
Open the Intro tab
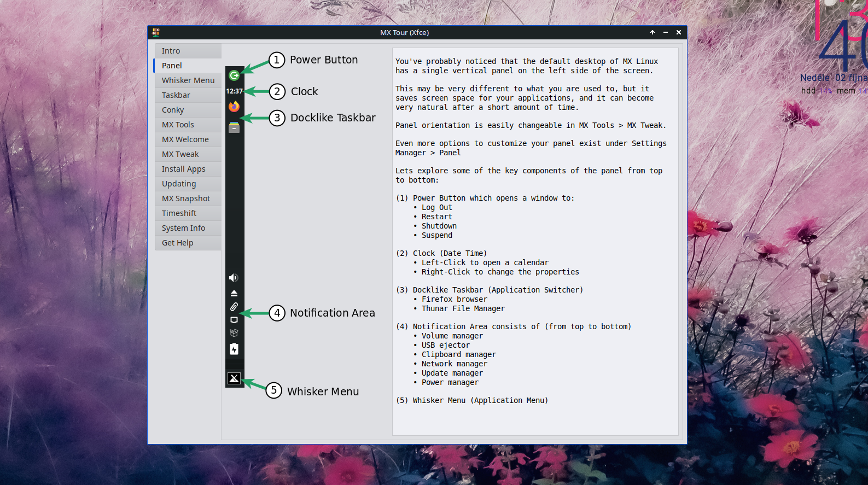point(188,51)
